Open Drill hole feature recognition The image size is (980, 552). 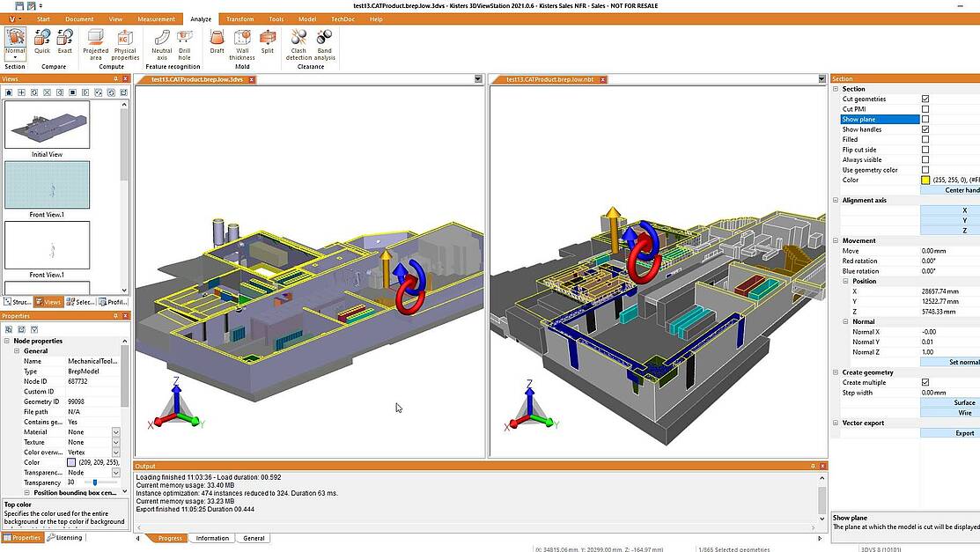[184, 45]
